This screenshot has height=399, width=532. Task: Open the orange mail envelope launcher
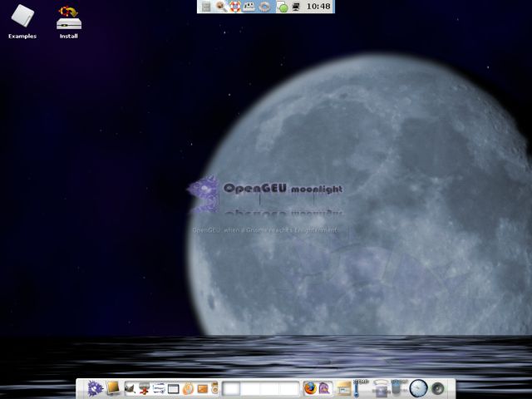pos(203,389)
